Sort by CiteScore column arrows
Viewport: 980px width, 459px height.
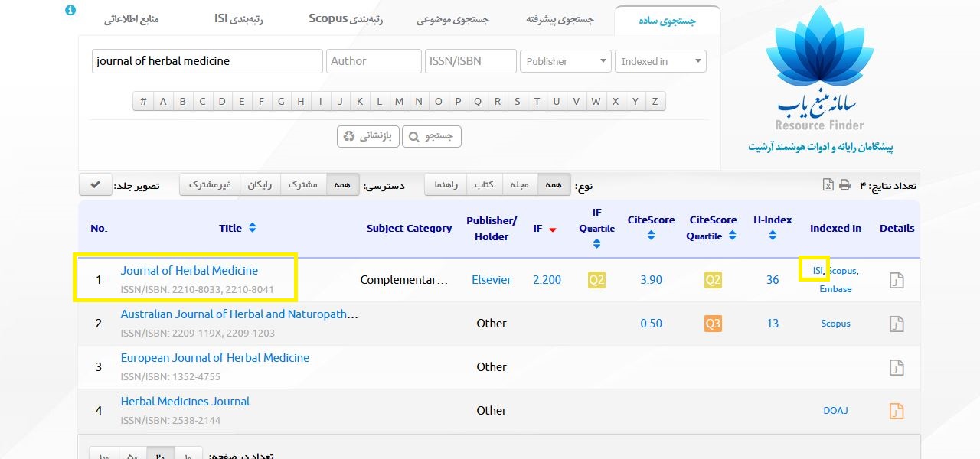(651, 236)
